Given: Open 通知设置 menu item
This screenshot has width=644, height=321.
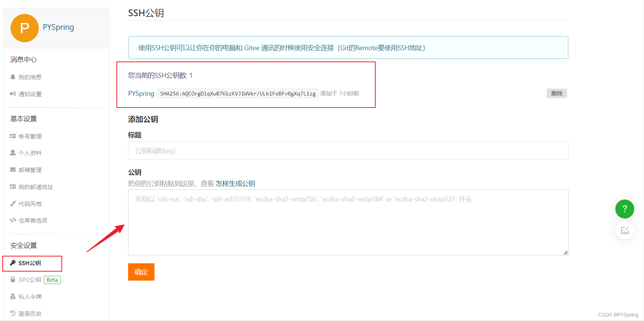Looking at the screenshot, I should [x=30, y=94].
